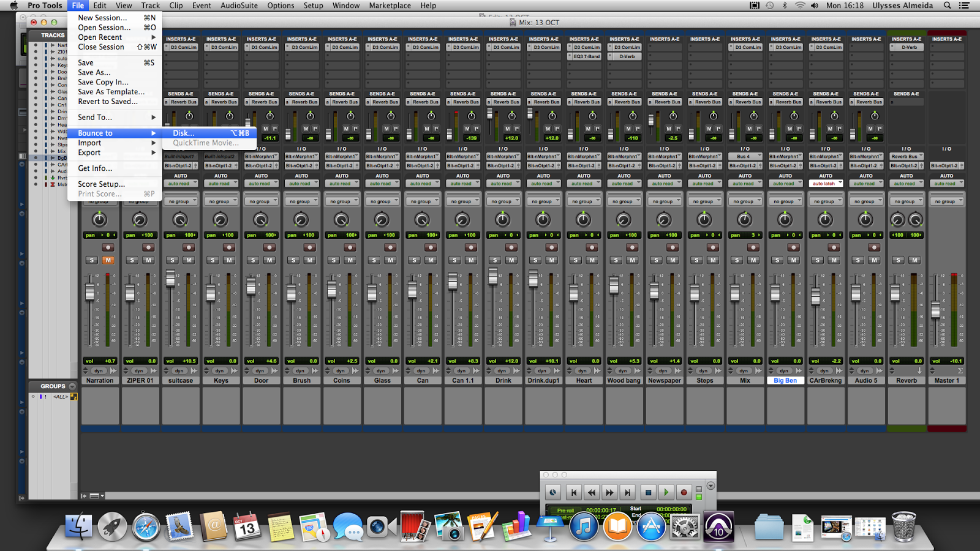Open the Groups panel dropdown arrow
The image size is (980, 551).
click(x=72, y=386)
